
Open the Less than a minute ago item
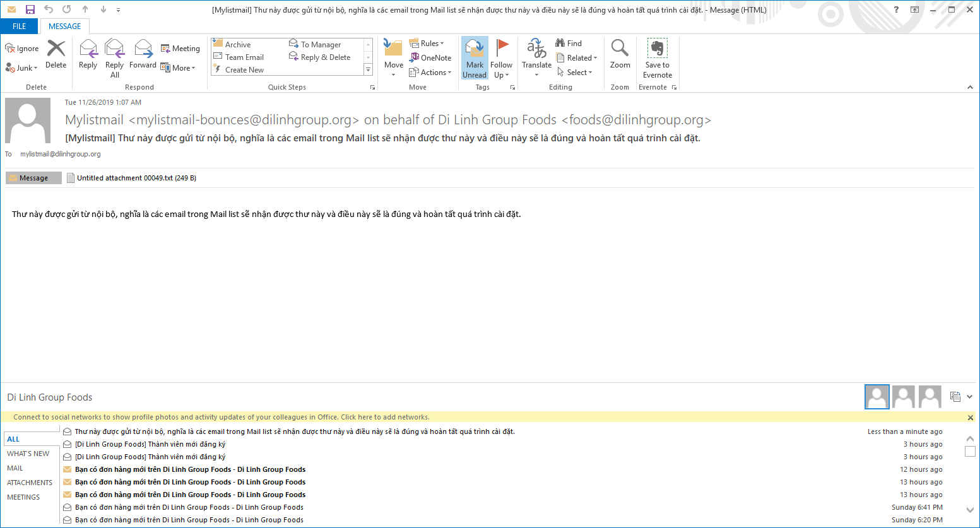tap(503, 431)
